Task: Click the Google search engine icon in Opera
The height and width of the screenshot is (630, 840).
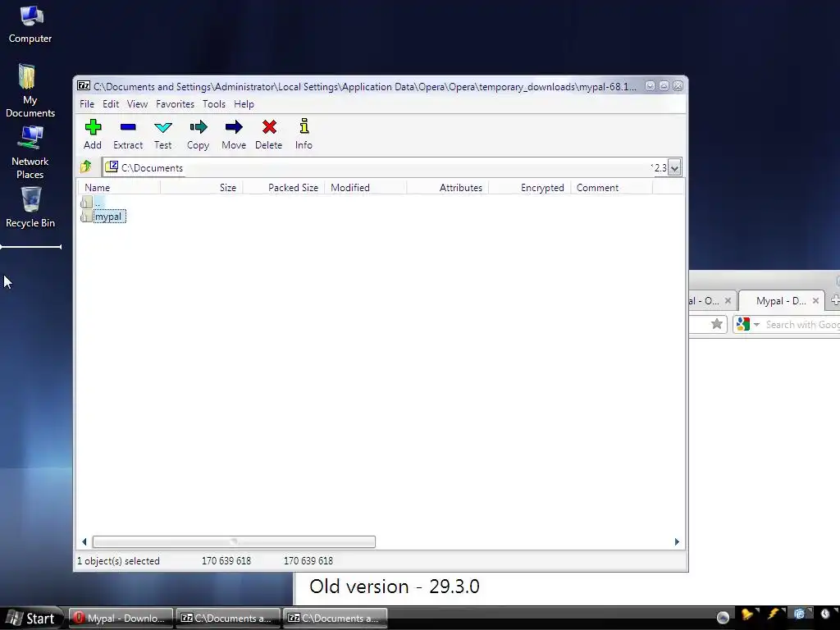Action: pyautogui.click(x=742, y=324)
